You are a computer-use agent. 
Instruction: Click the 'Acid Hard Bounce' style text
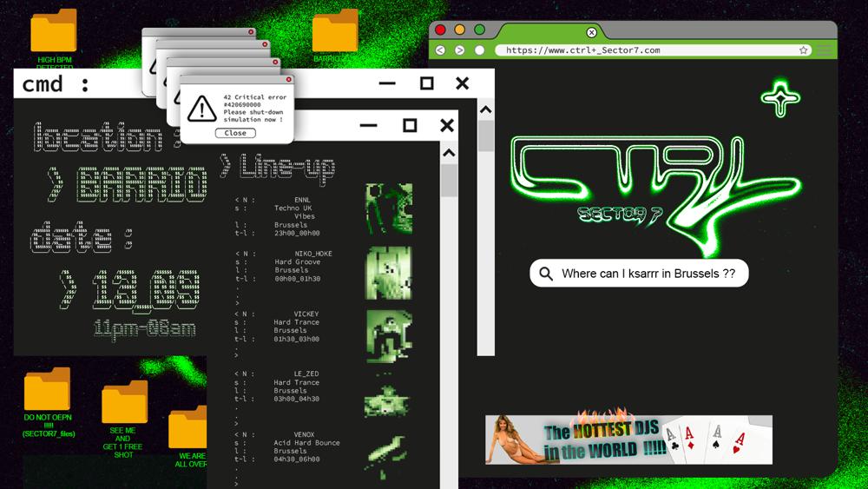[306, 443]
